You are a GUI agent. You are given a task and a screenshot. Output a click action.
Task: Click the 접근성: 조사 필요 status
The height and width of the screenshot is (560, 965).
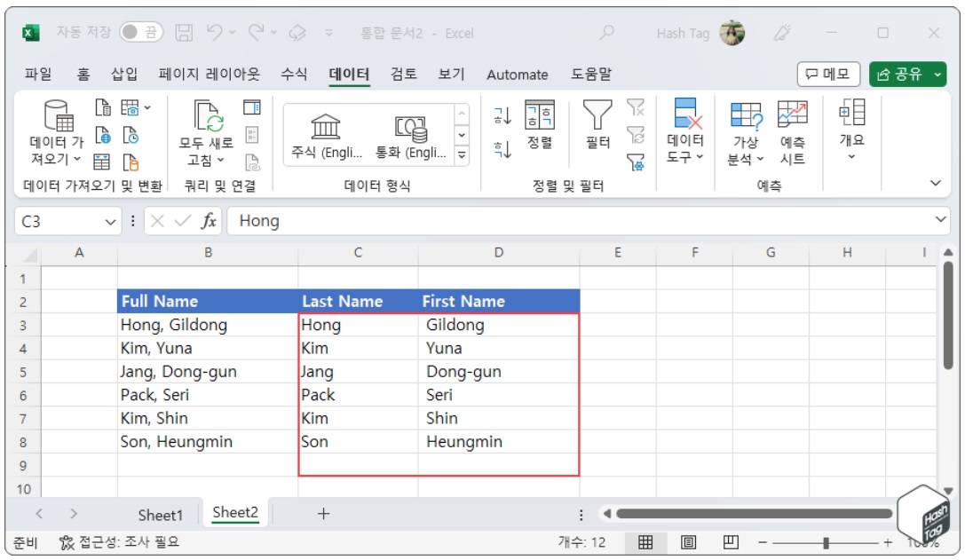coord(119,541)
